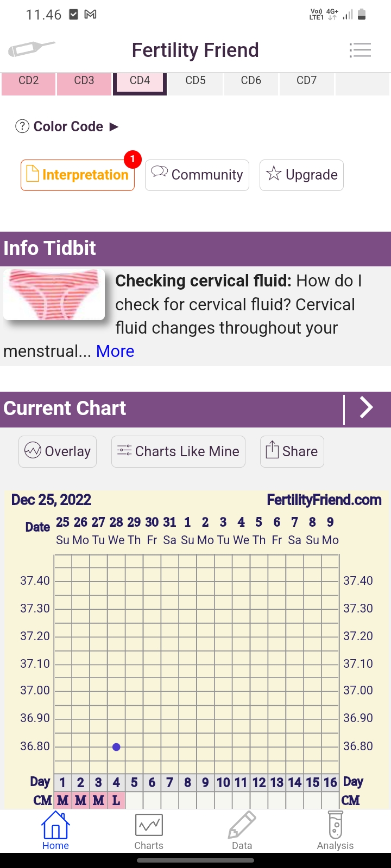Expand the Color Code arrow
Image resolution: width=391 pixels, height=868 pixels.
tap(114, 126)
